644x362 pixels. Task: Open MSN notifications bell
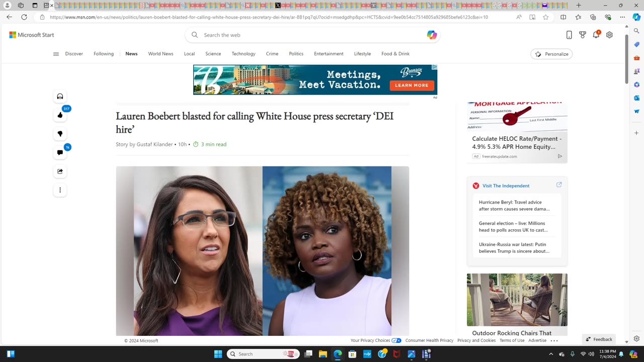[x=596, y=35]
